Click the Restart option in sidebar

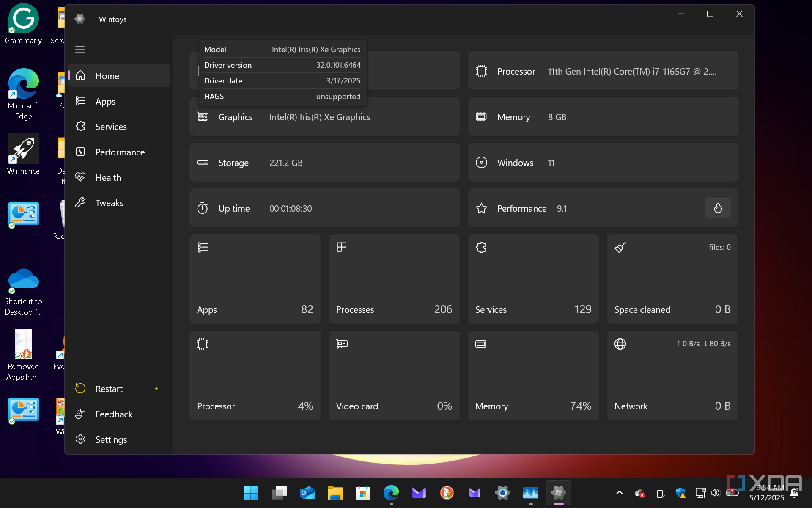pyautogui.click(x=118, y=389)
